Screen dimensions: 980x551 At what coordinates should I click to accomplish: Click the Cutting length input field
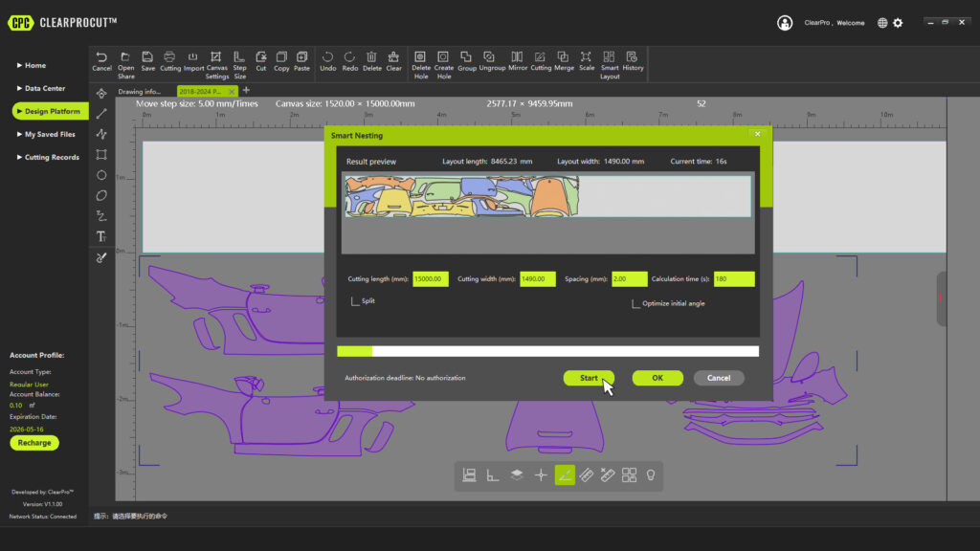(431, 279)
